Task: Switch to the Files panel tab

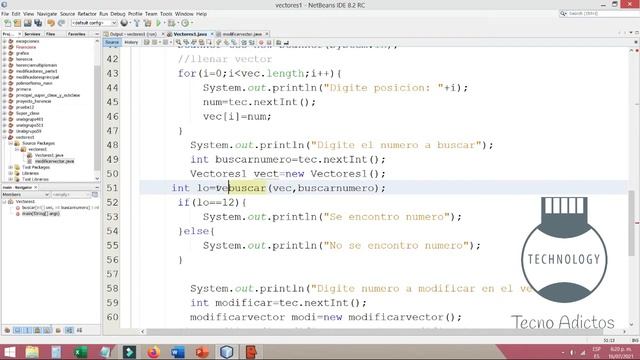Action: click(51, 34)
